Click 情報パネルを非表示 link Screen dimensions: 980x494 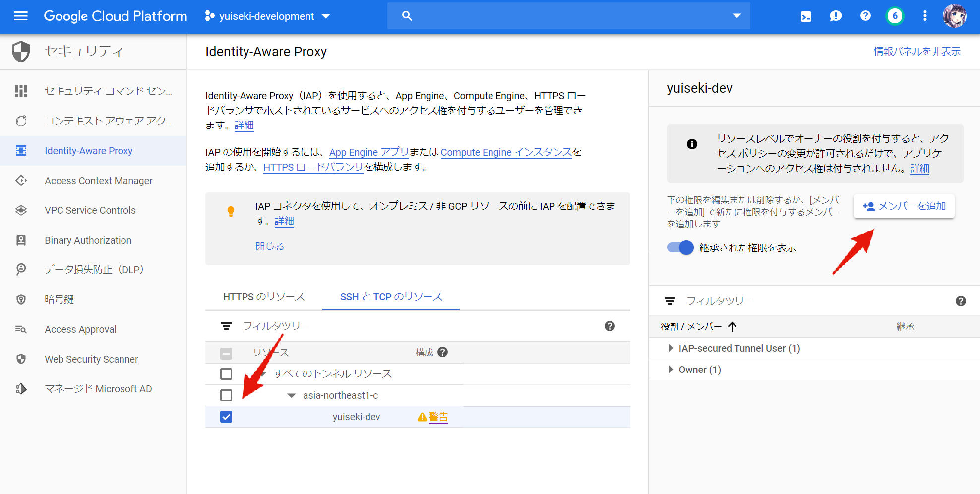(x=917, y=52)
